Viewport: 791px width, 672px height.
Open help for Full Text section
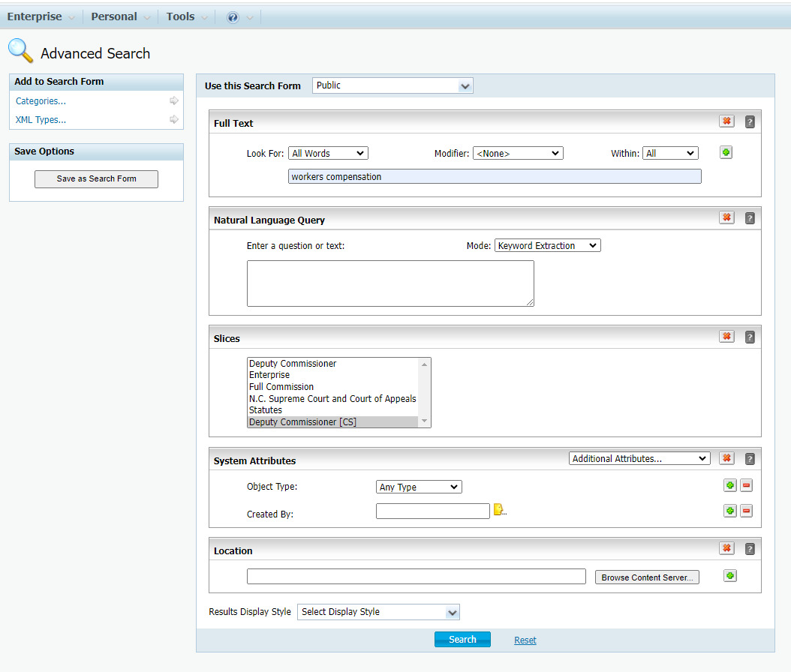pos(750,122)
